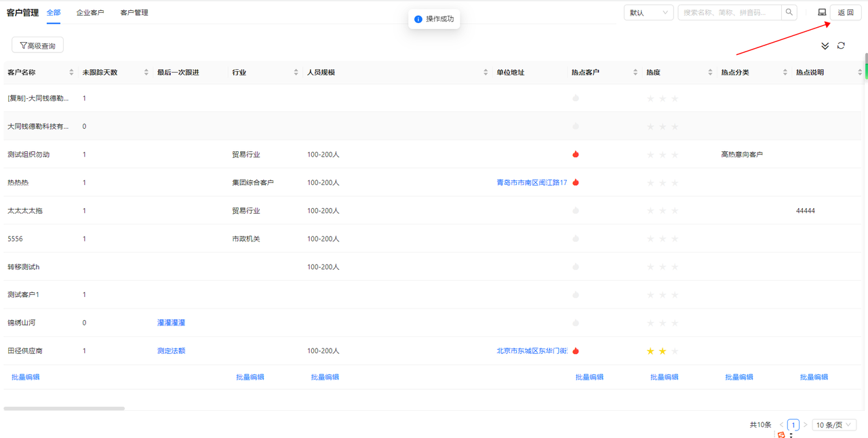Expand options with the double-chevron icon
Screen dimensions: 868x438
tap(825, 45)
